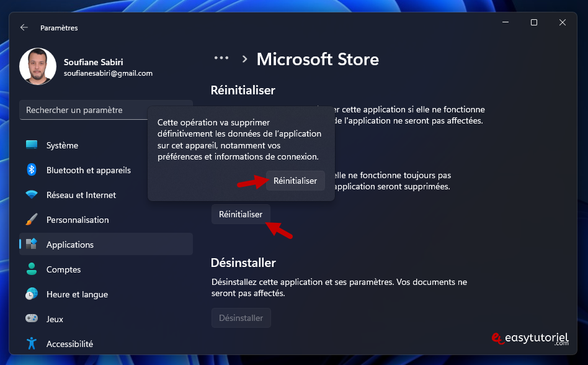Click the Désinstaller section heading

(x=243, y=263)
